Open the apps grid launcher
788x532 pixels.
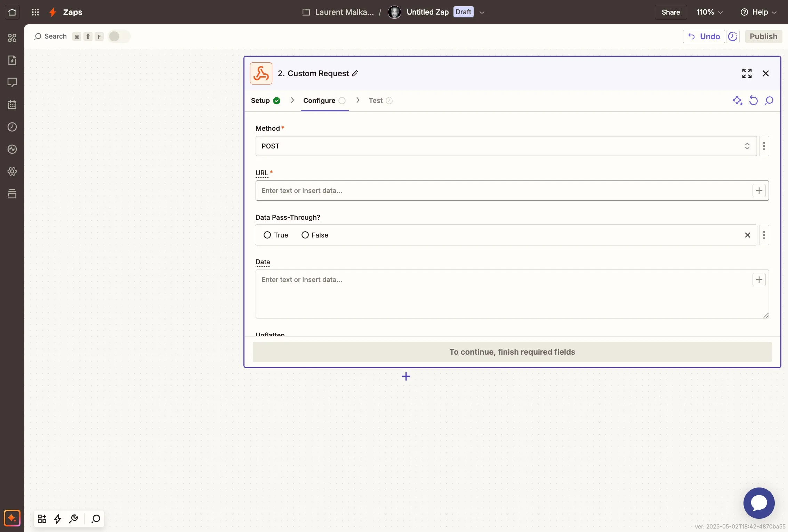[x=35, y=12]
